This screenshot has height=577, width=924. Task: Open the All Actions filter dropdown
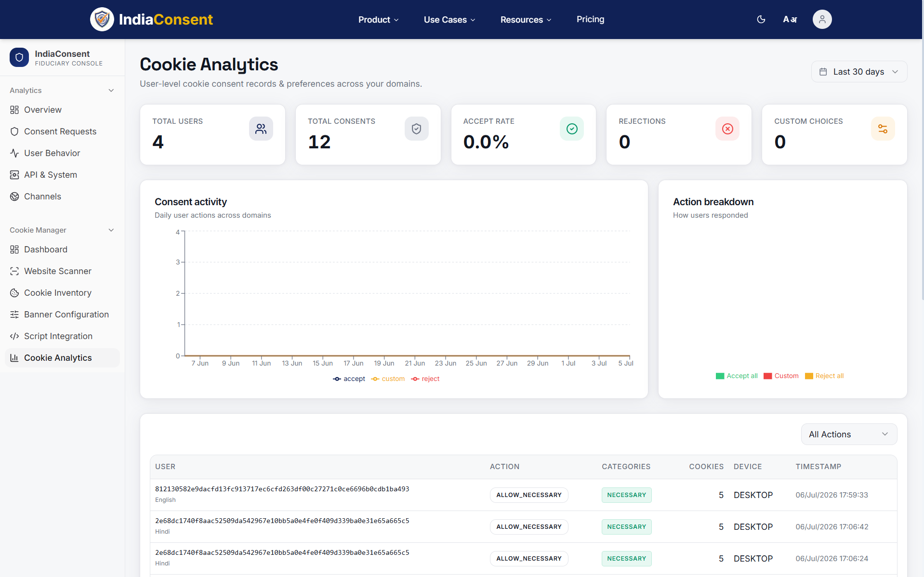pyautogui.click(x=849, y=434)
